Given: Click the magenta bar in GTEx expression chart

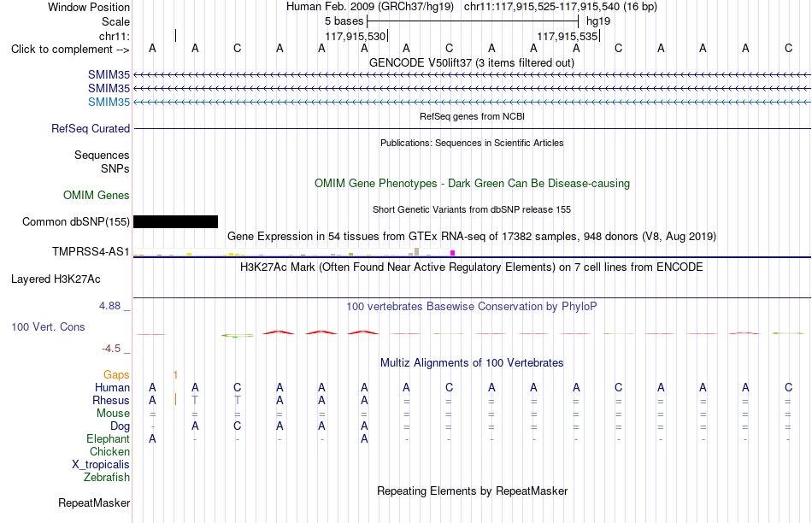Looking at the screenshot, I should (x=453, y=253).
